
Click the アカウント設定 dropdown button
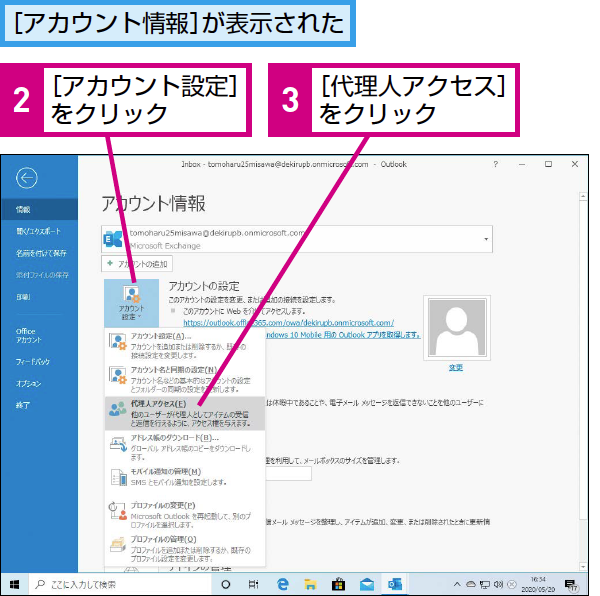click(131, 303)
